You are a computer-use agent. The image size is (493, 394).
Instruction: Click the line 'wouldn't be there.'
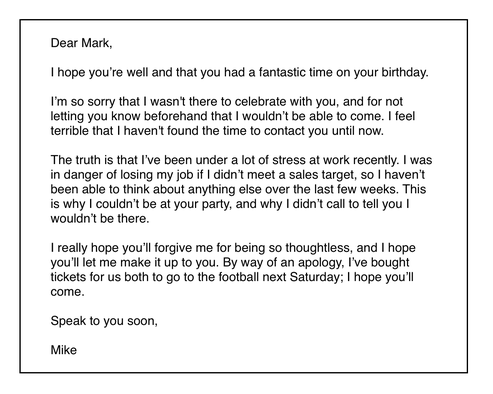click(x=100, y=219)
